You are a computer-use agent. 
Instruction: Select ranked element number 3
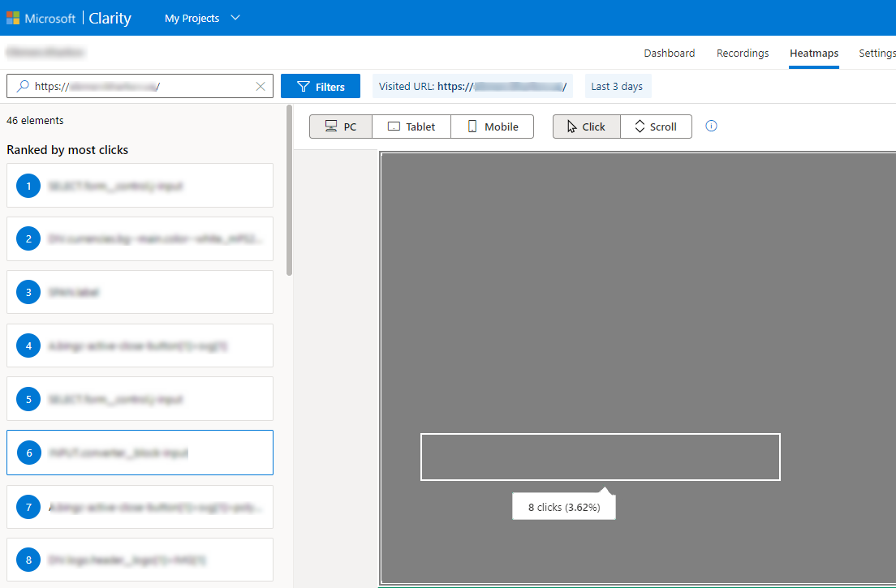[140, 292]
